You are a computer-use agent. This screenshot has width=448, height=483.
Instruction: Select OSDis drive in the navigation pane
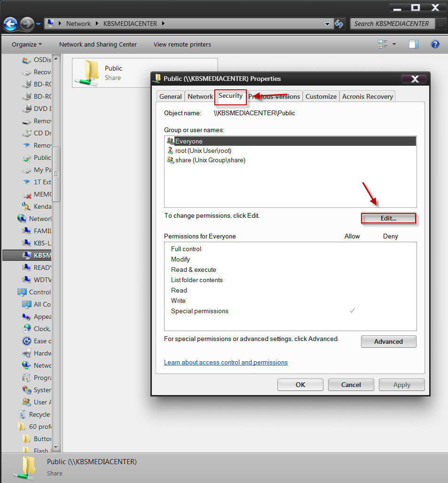pos(37,60)
